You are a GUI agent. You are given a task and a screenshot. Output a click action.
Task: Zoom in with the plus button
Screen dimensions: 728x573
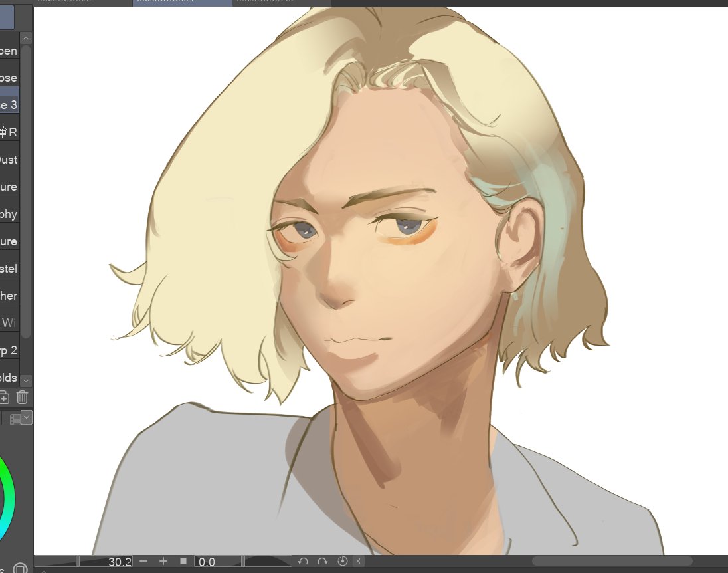[163, 562]
